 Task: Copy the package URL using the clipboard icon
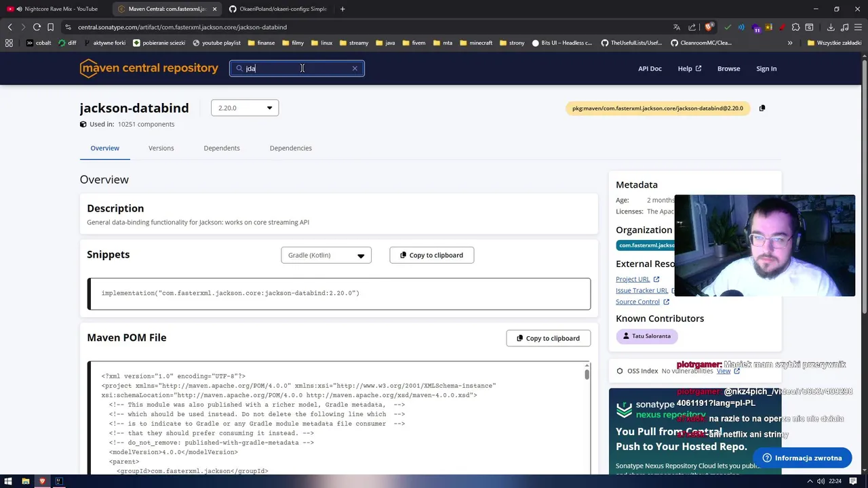pos(762,108)
